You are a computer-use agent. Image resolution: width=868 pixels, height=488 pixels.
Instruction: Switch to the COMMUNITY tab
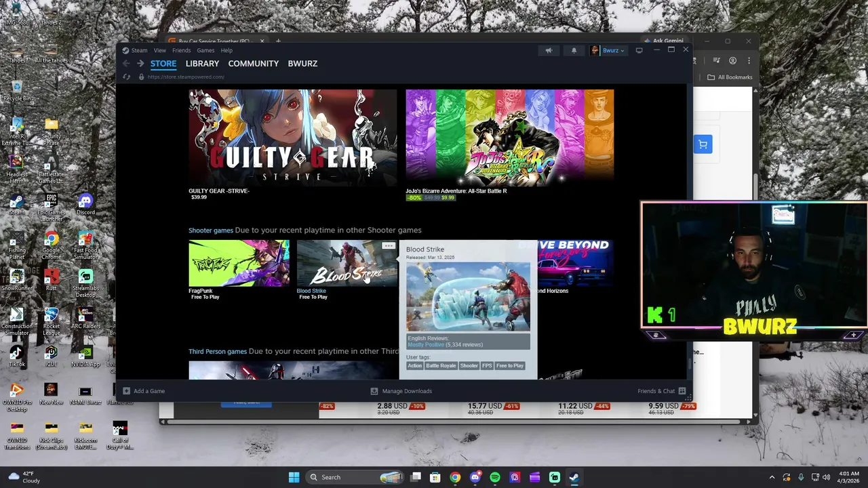(x=254, y=64)
